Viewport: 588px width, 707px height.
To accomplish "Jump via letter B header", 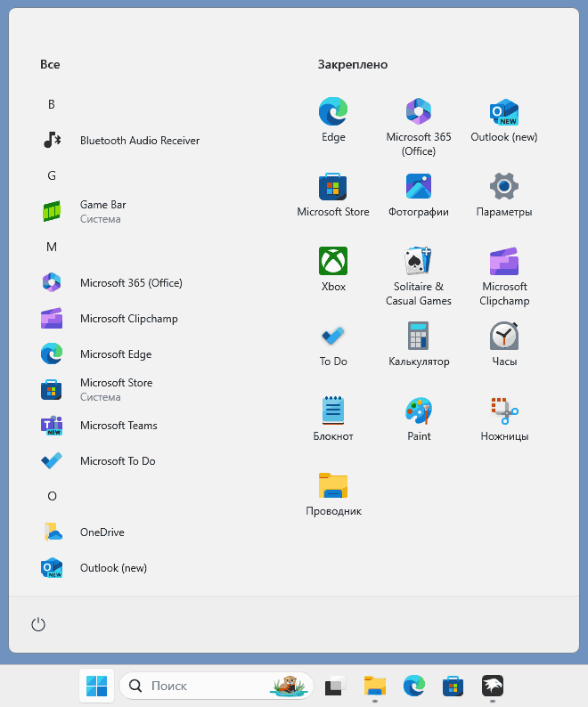I will tap(52, 104).
